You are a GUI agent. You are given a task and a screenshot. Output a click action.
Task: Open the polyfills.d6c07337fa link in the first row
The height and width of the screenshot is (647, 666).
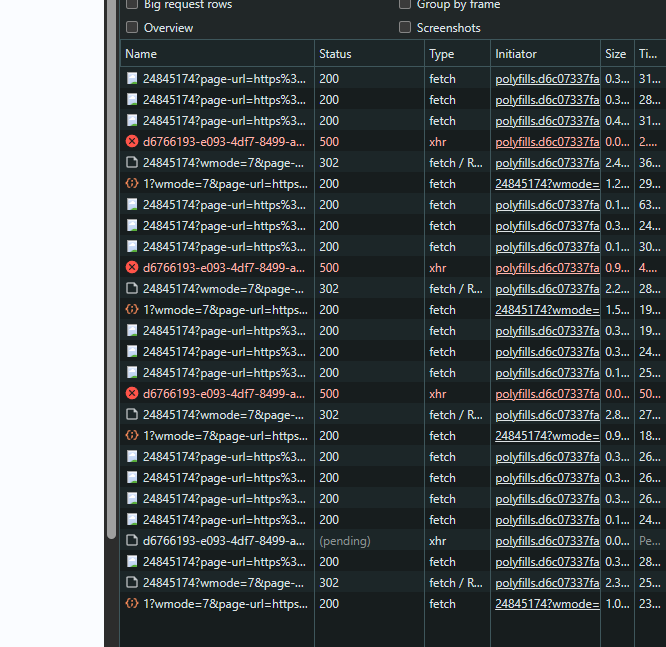pos(547,79)
